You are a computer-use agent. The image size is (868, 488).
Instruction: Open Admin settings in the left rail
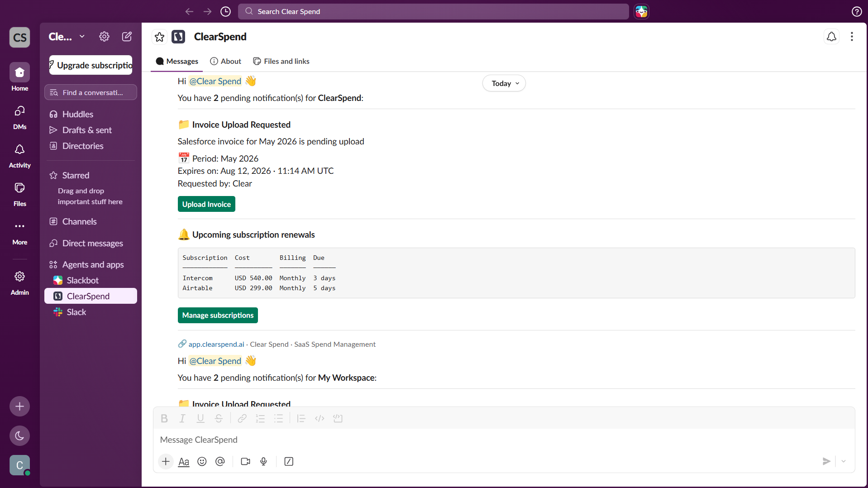(x=19, y=282)
